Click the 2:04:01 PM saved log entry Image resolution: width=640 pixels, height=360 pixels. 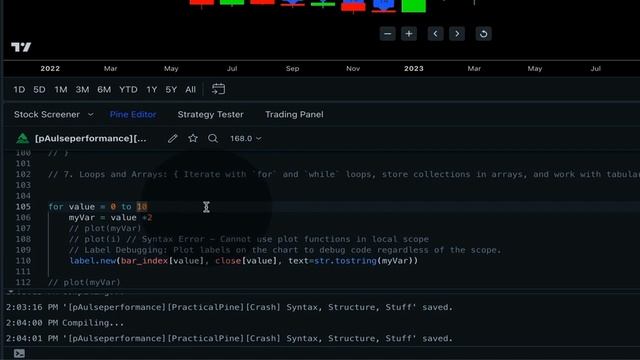coord(229,338)
